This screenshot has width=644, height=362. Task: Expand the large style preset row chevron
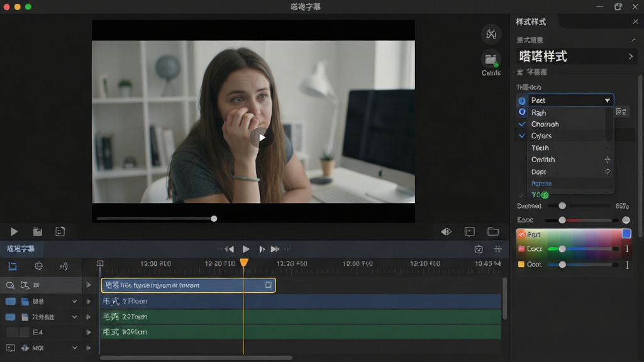630,57
